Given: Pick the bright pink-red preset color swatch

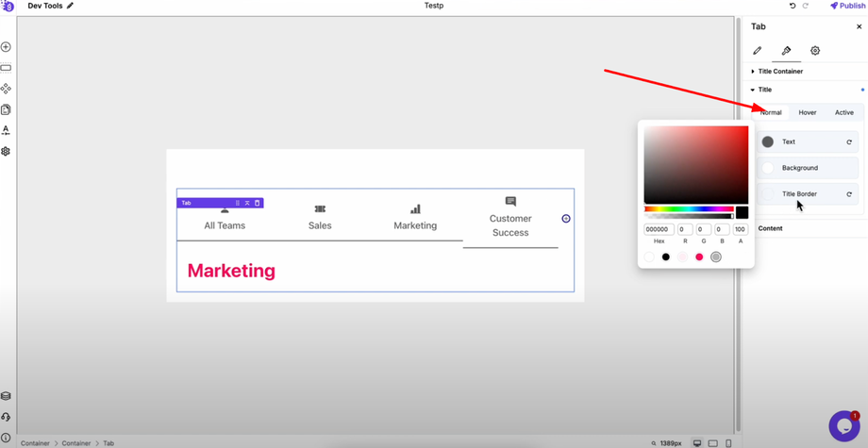Looking at the screenshot, I should (x=699, y=257).
